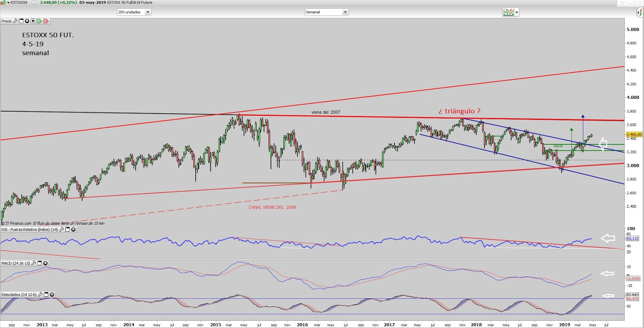Open the candlestick chart style icon
The image size is (644, 328).
(x=3, y=2)
